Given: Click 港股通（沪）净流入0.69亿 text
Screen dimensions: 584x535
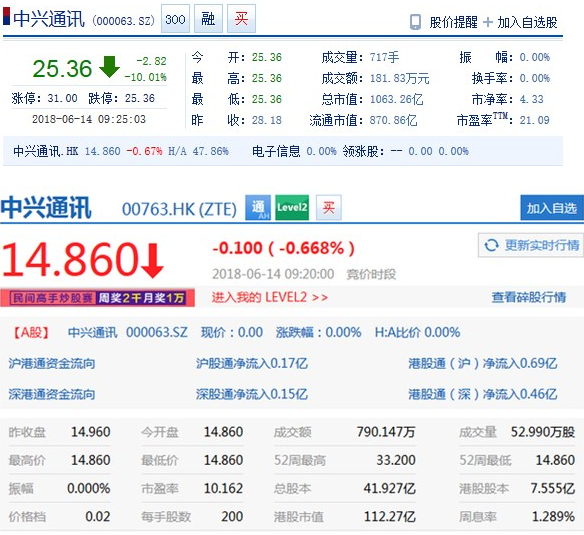Looking at the screenshot, I should click(x=483, y=364).
